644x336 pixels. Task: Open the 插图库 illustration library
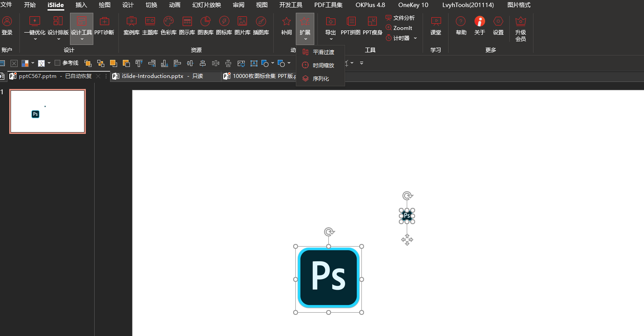[x=261, y=26]
